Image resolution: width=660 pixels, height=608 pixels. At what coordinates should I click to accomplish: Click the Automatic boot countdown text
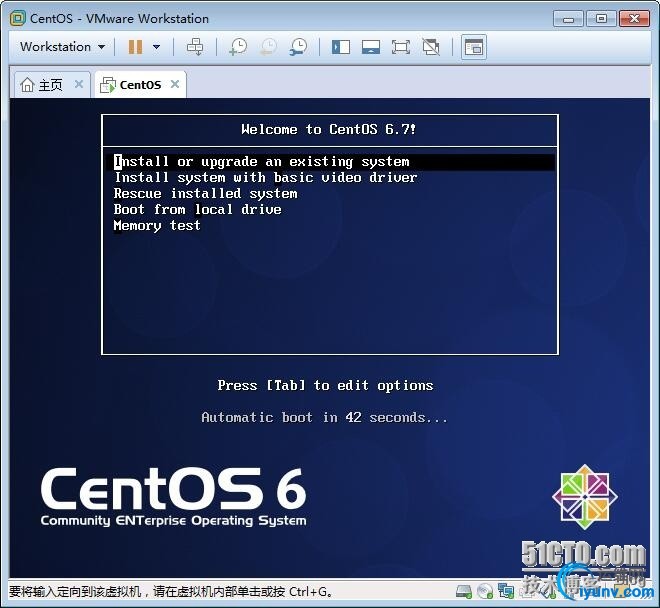324,418
